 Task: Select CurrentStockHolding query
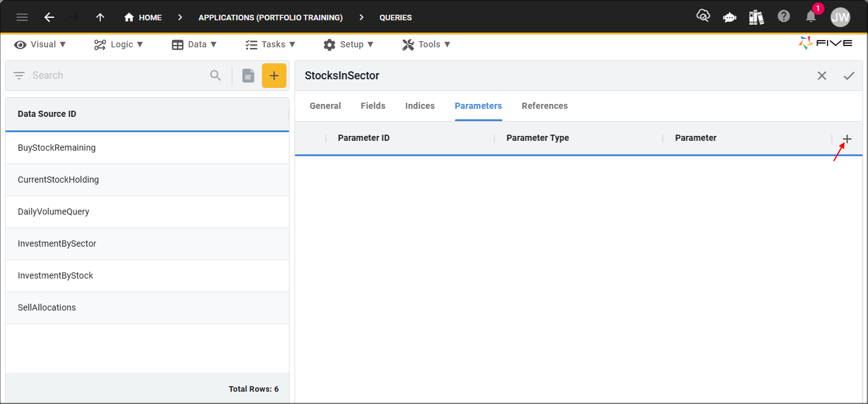coord(147,180)
